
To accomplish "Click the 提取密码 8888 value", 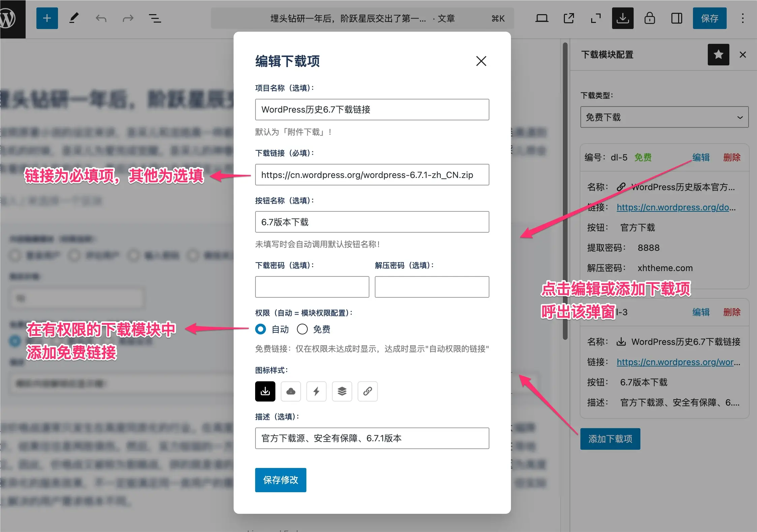I will click(x=648, y=248).
